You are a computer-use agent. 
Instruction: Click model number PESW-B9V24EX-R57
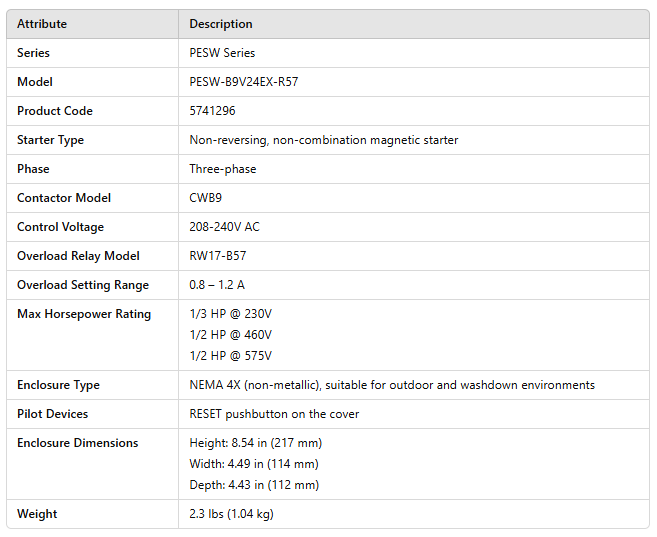pos(243,82)
